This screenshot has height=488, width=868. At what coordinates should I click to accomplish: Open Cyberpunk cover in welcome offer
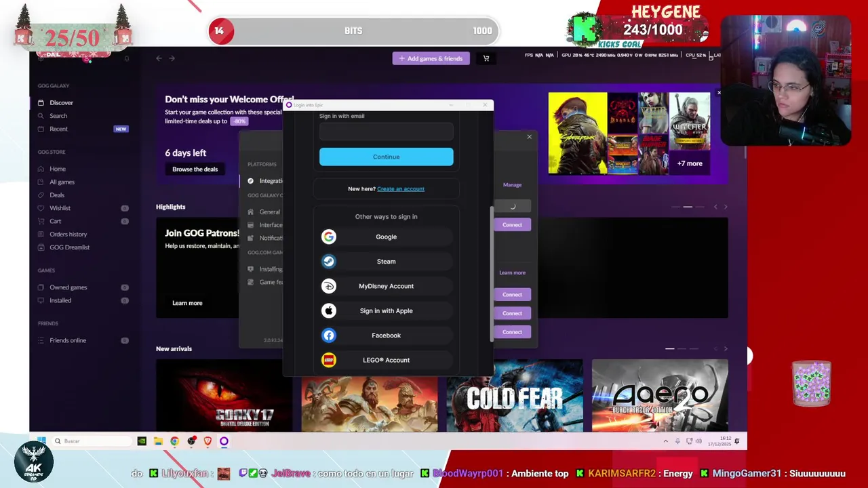[x=578, y=134]
